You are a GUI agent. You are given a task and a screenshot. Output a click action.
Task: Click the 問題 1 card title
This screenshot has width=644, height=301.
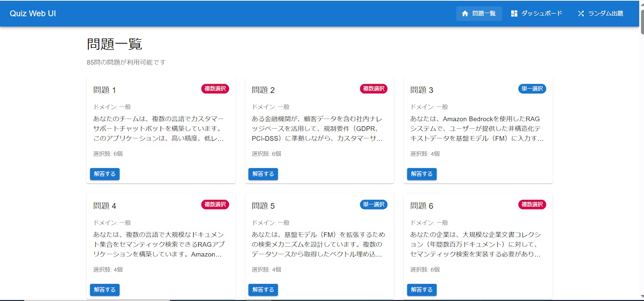[x=105, y=90]
